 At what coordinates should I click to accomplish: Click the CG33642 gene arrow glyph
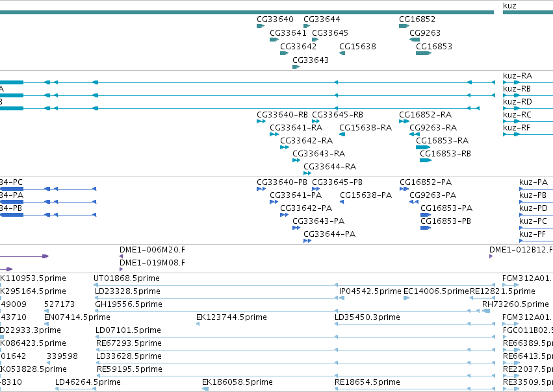284,53
